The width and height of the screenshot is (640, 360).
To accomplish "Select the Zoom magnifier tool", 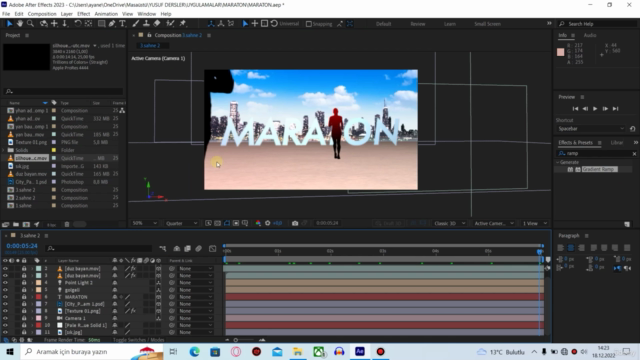I will point(30,24).
